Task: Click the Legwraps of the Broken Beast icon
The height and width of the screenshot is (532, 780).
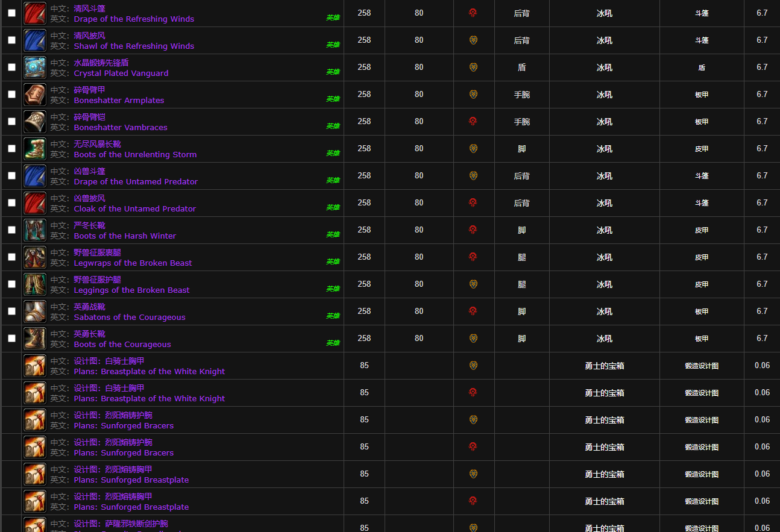Action: click(x=35, y=257)
